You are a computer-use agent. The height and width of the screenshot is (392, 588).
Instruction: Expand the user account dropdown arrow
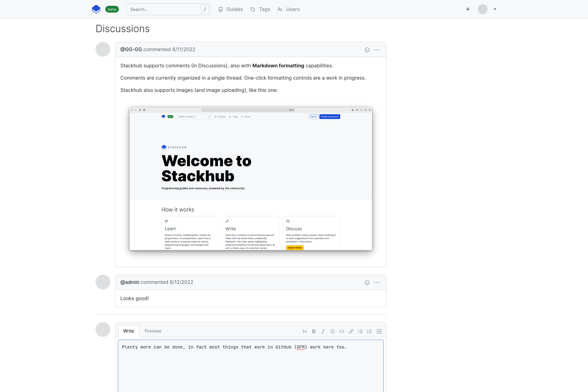(x=495, y=9)
